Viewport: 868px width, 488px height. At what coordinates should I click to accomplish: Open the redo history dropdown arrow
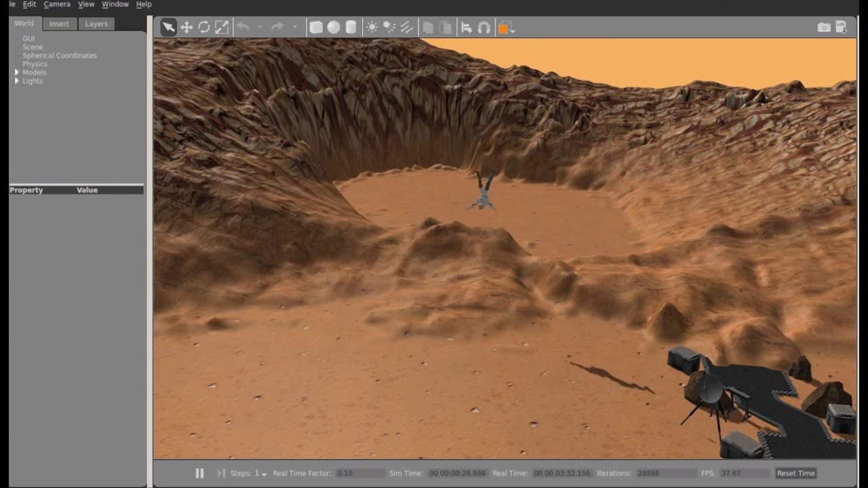[294, 27]
